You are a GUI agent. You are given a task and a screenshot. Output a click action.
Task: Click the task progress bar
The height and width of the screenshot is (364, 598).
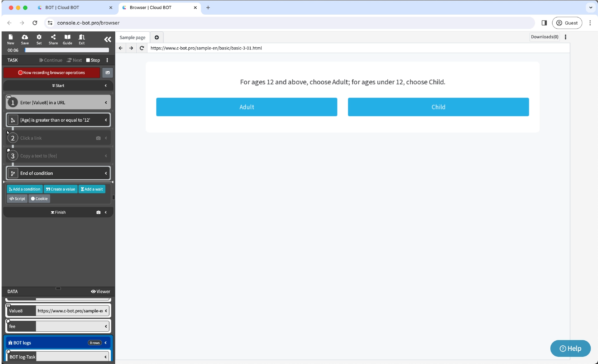[x=67, y=50]
